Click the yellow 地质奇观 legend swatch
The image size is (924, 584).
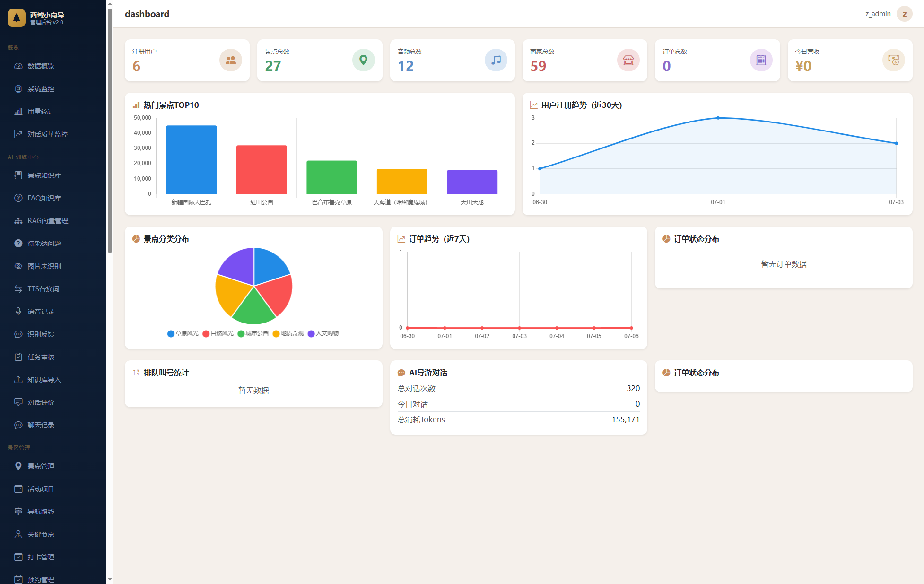click(276, 334)
